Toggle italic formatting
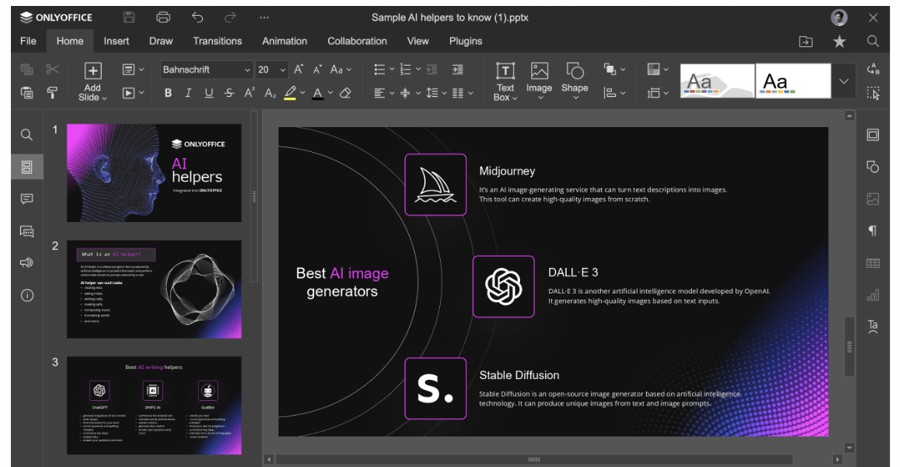Screen dimensions: 900x467 coord(188,93)
